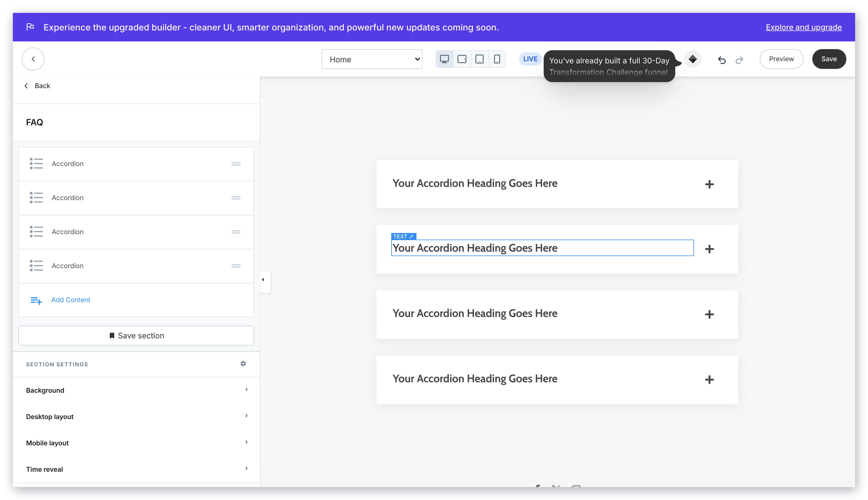Viewport: 868px width, 500px height.
Task: Switch to landscape tablet preview
Action: (x=462, y=59)
